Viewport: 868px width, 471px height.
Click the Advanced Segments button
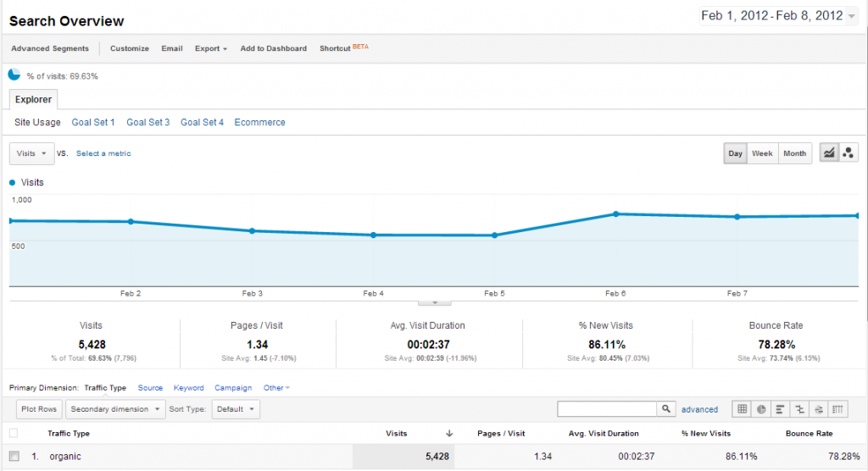point(50,48)
